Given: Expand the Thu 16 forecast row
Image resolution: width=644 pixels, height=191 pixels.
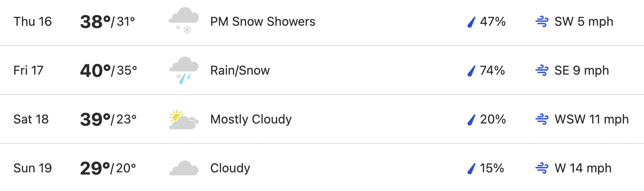Looking at the screenshot, I should [x=322, y=22].
